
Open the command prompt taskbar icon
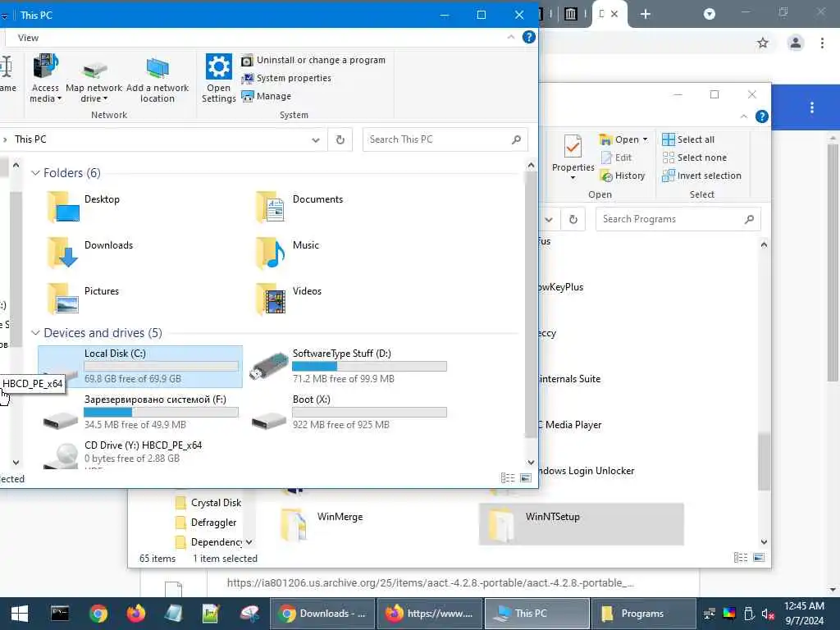coord(59,614)
